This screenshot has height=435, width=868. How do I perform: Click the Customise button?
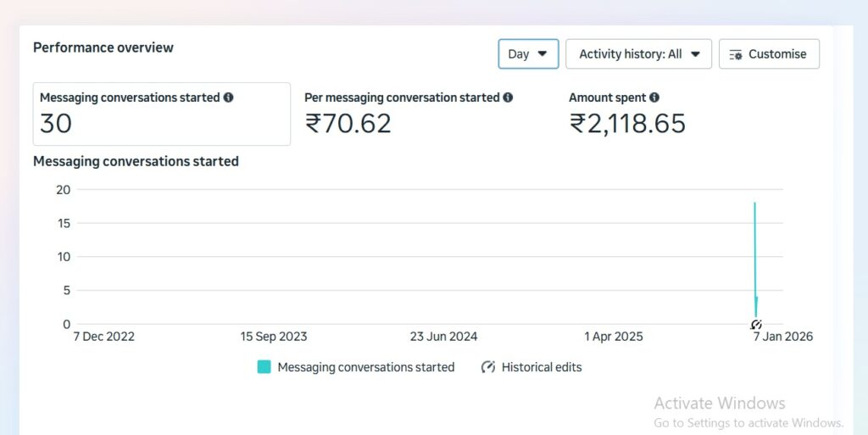769,54
